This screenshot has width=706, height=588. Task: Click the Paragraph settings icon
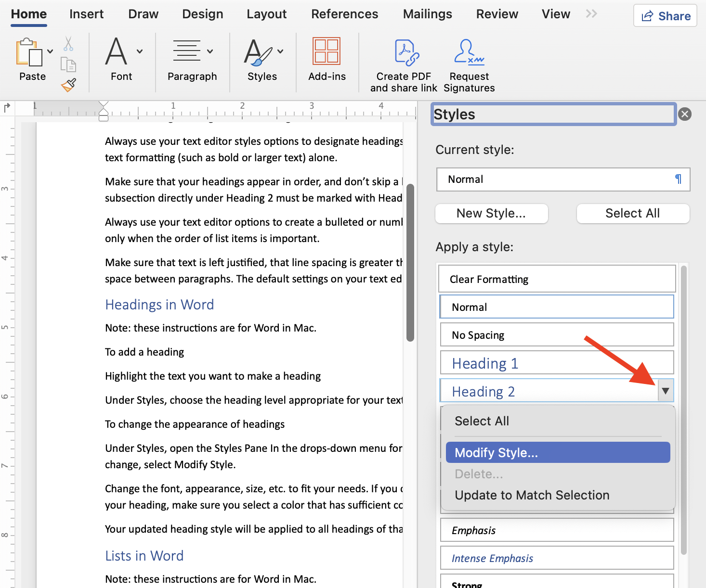(x=188, y=51)
